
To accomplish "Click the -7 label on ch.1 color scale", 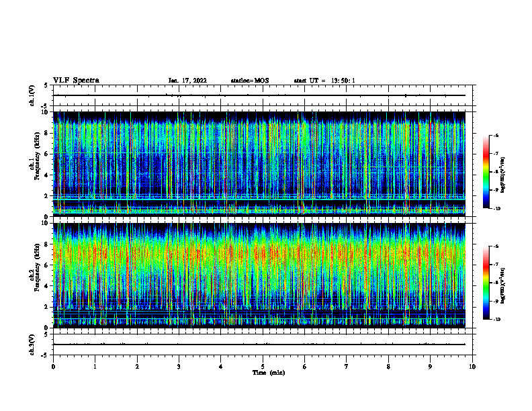I will click(495, 154).
